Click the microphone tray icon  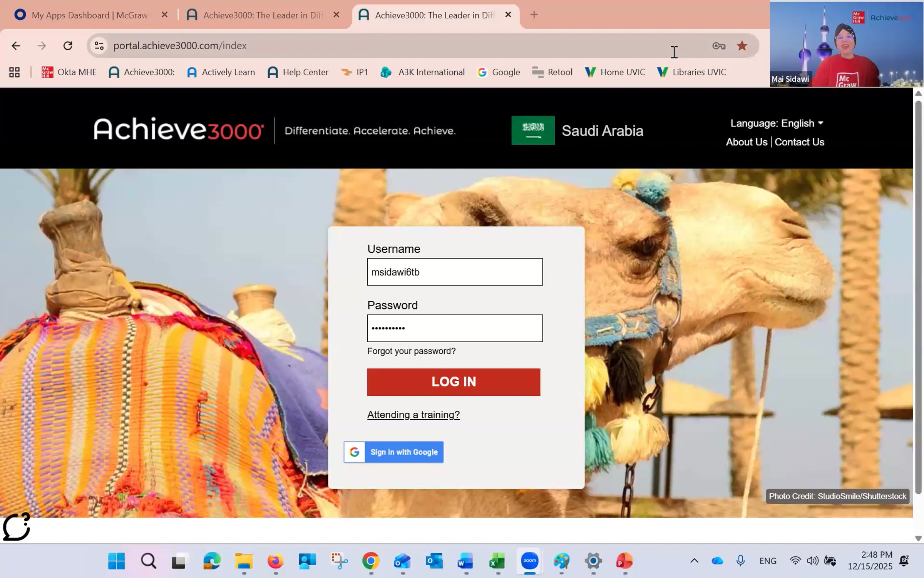740,561
